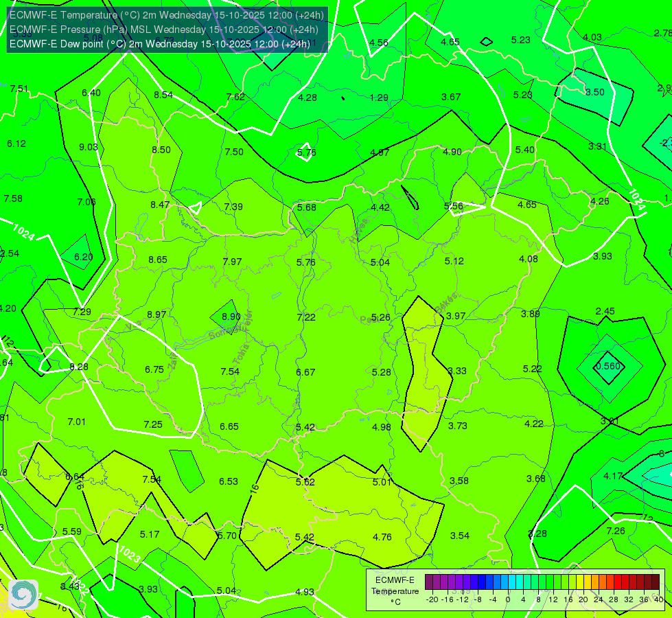This screenshot has height=618, width=672.
Task: Click the dew point value 8.65
Action: [x=158, y=260]
